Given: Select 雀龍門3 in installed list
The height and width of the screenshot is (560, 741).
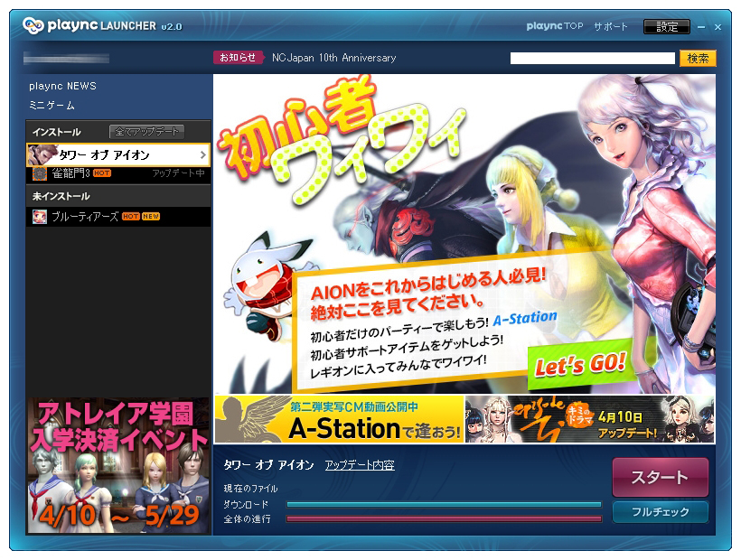Looking at the screenshot, I should (118, 173).
